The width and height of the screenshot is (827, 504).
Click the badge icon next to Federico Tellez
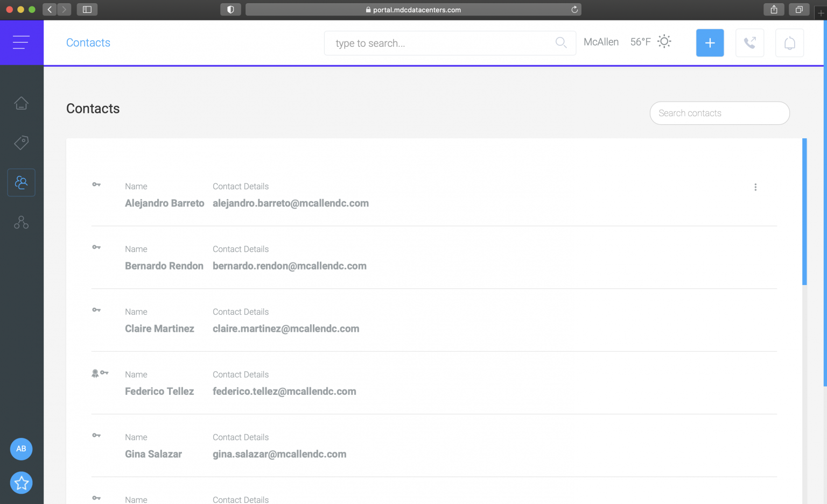coord(95,372)
